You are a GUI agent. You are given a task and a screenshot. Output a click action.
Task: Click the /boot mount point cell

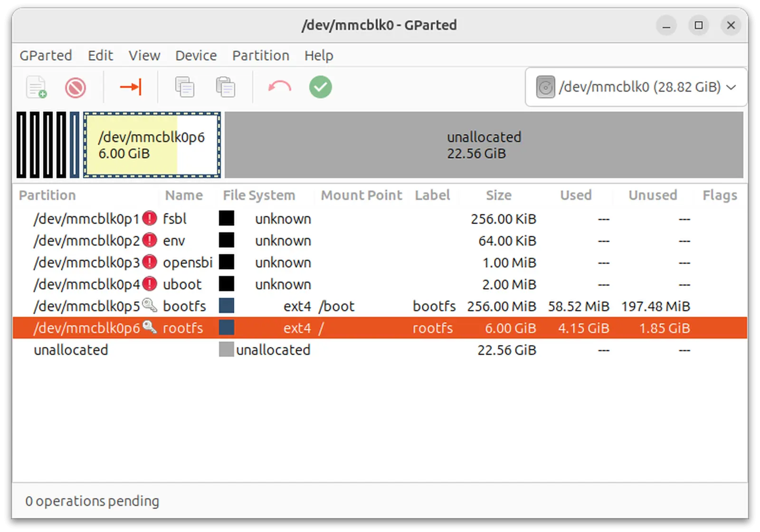point(337,306)
